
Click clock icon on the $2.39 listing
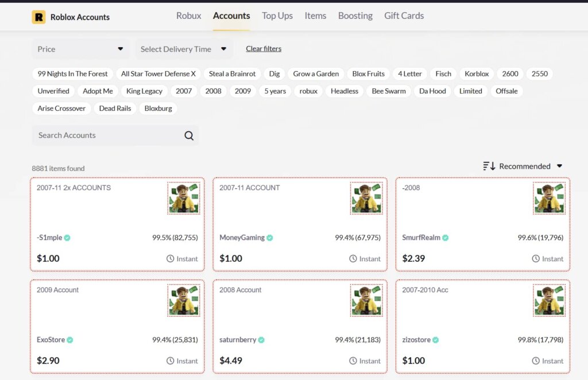click(x=536, y=259)
